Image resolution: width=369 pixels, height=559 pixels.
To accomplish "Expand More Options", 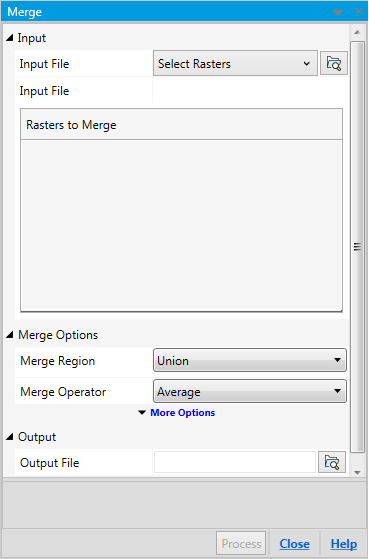I will point(177,412).
